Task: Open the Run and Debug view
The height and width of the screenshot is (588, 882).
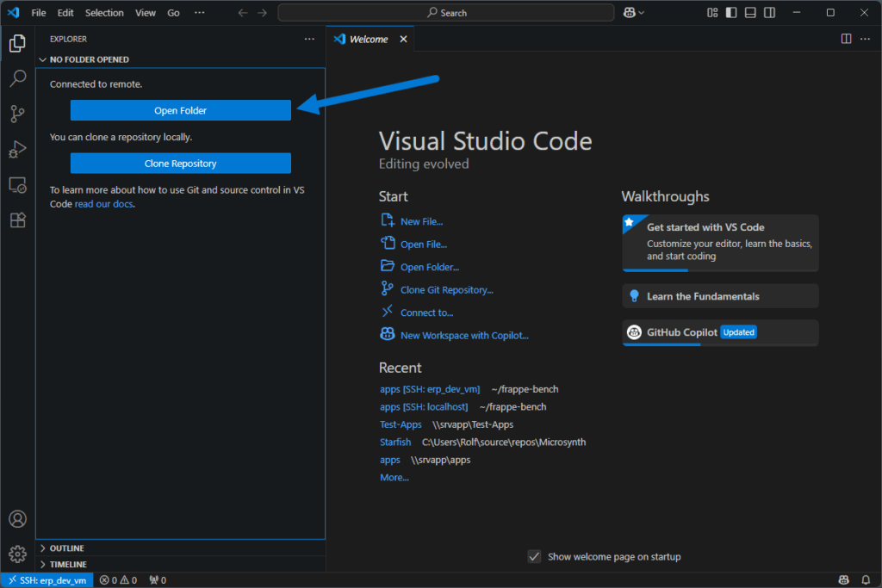Action: (x=17, y=150)
